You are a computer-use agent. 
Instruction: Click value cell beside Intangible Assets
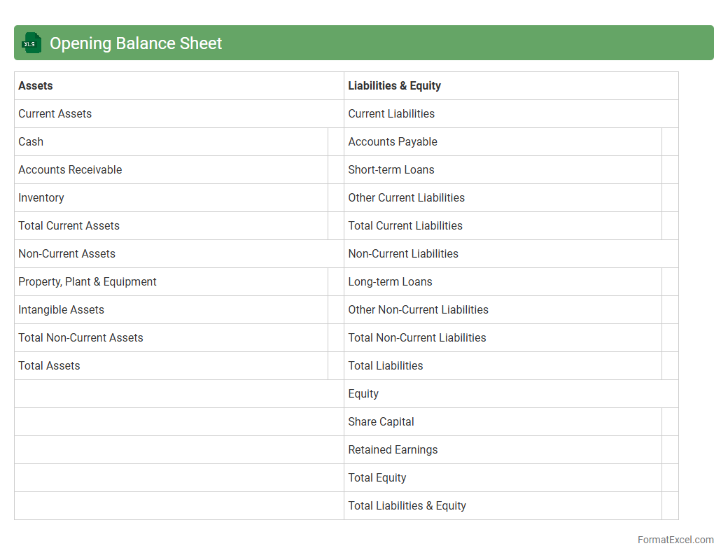coord(335,309)
